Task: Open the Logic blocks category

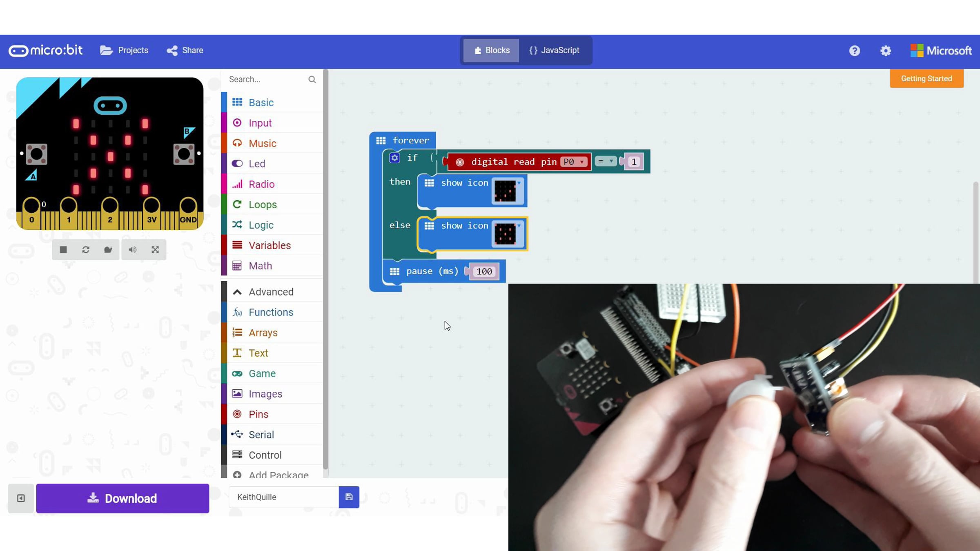Action: (x=272, y=224)
